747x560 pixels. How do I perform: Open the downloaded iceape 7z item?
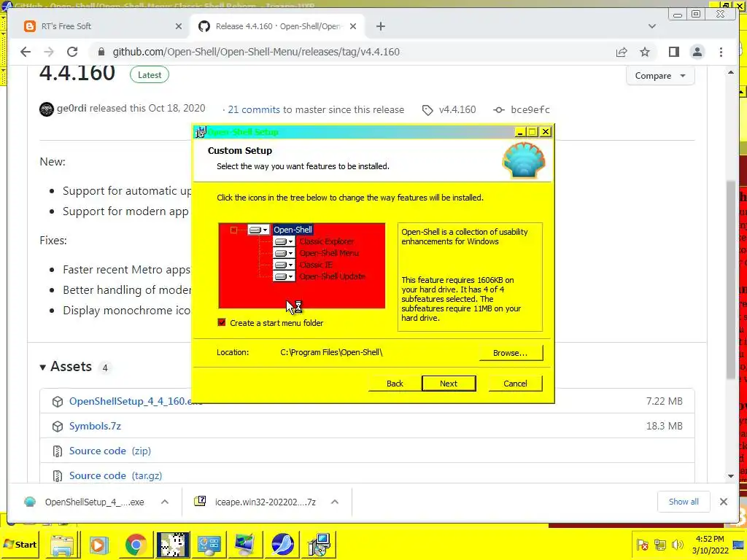pos(255,502)
